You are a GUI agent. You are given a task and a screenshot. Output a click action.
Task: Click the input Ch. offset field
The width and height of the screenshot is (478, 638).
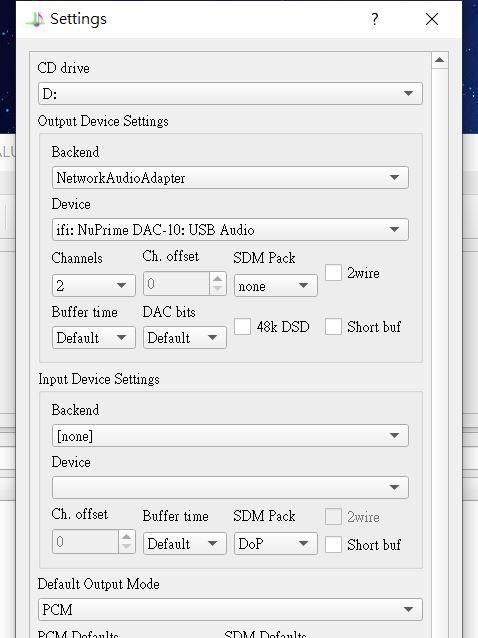(85, 542)
